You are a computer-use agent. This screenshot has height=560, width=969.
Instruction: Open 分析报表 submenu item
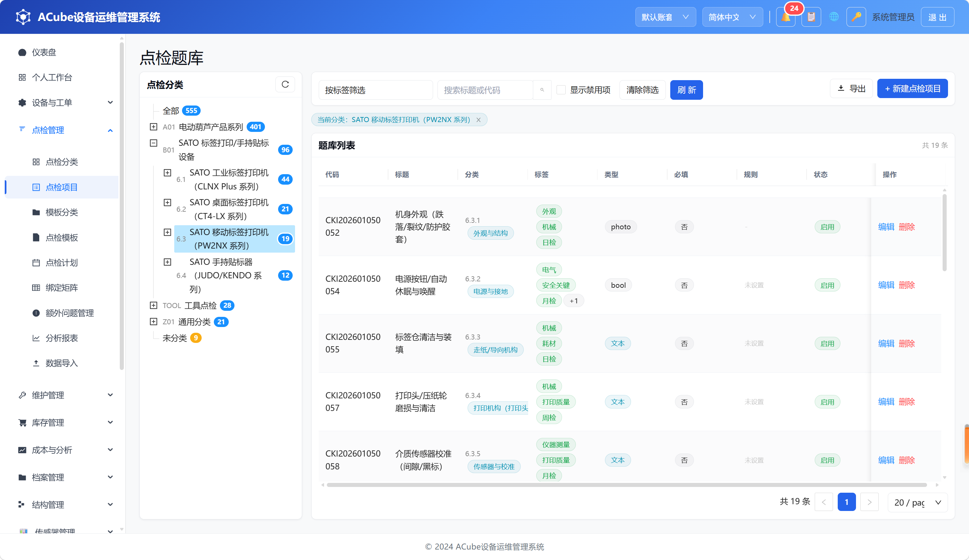coord(62,338)
